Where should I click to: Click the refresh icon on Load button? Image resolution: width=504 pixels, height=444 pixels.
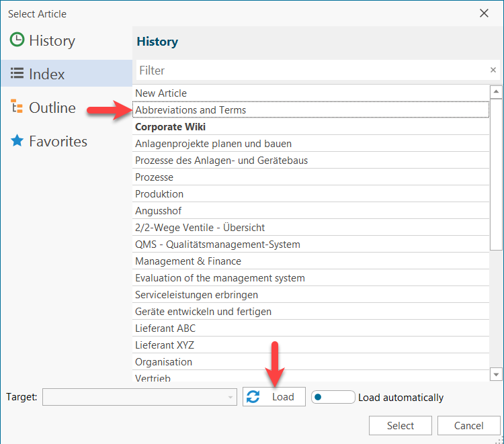click(x=253, y=397)
